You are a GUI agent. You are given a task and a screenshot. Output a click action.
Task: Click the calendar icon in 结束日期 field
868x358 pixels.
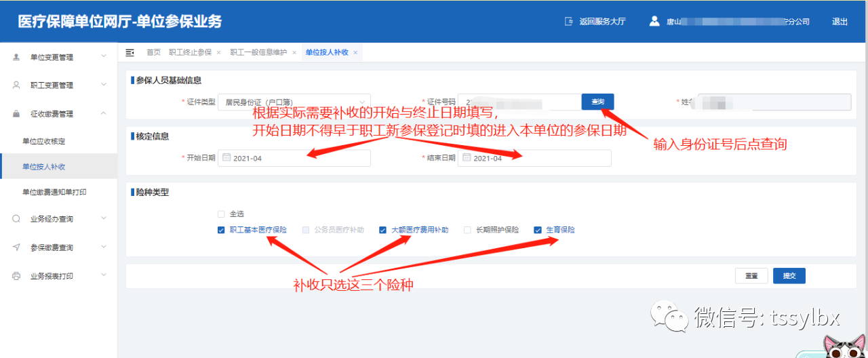[467, 158]
